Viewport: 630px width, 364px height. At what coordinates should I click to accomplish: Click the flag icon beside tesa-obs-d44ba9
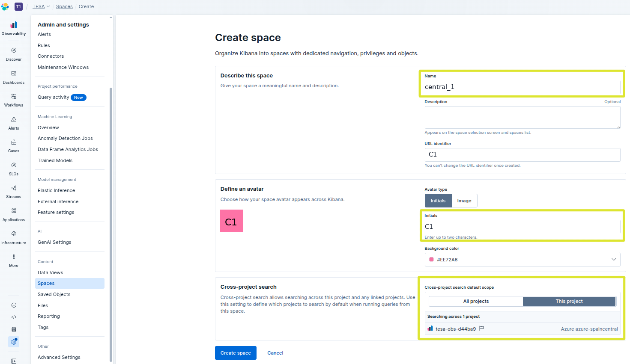tap(481, 328)
